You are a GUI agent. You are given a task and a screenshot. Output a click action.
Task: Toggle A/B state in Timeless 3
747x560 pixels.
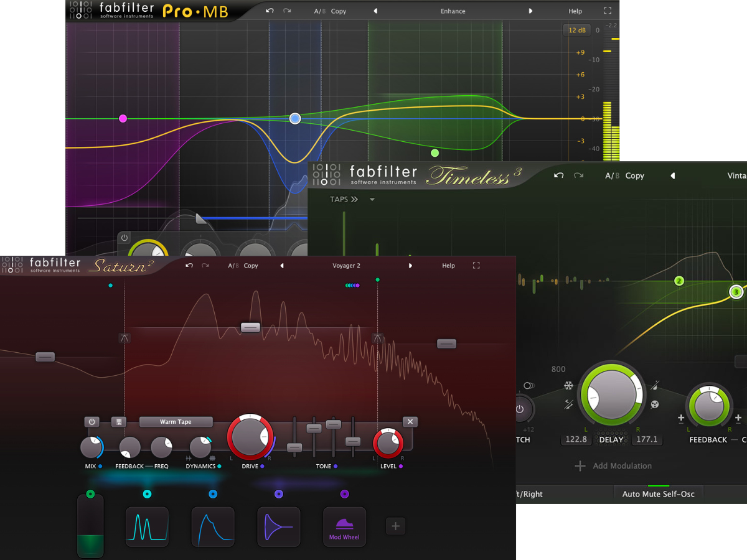point(613,176)
